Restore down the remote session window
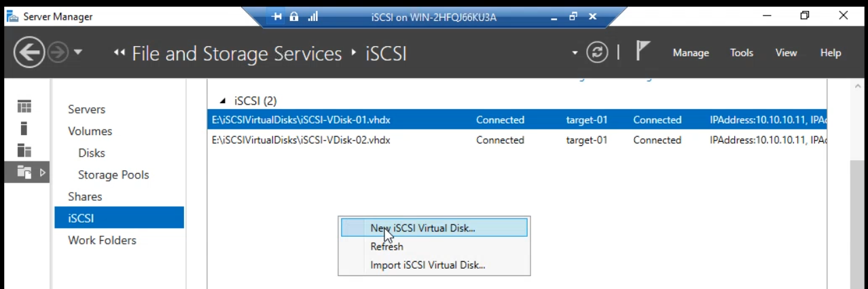Screen dimensions: 868x289 click(x=573, y=16)
